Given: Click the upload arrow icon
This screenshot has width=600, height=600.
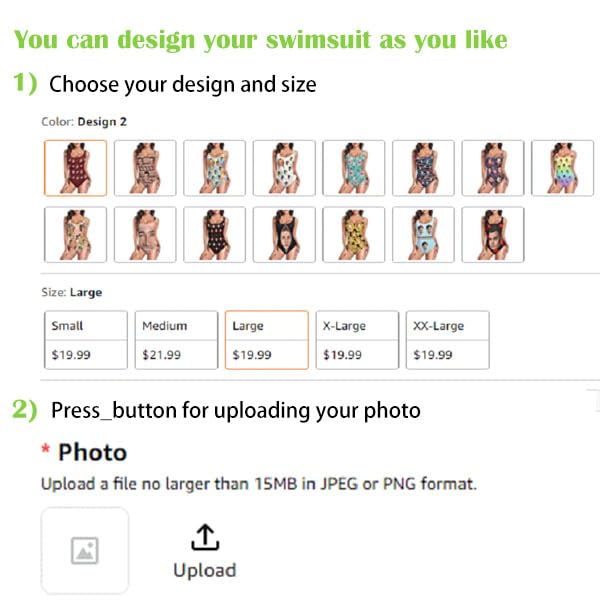Looking at the screenshot, I should point(204,538).
